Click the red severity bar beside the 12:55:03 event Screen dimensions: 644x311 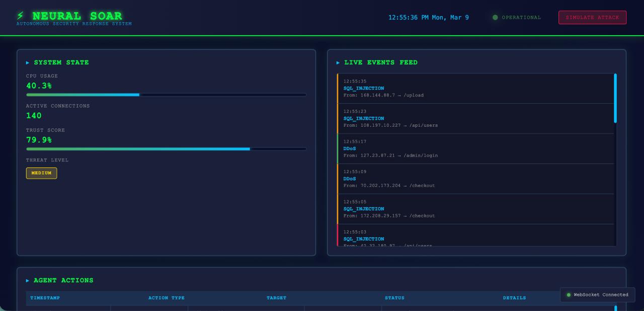tap(338, 238)
